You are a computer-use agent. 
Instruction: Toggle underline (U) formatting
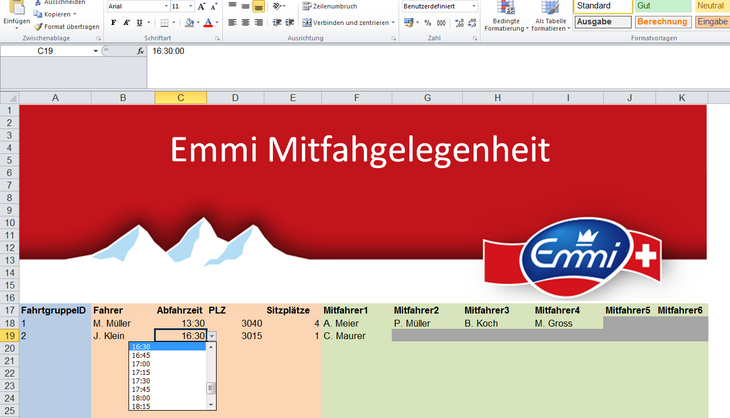[139, 22]
